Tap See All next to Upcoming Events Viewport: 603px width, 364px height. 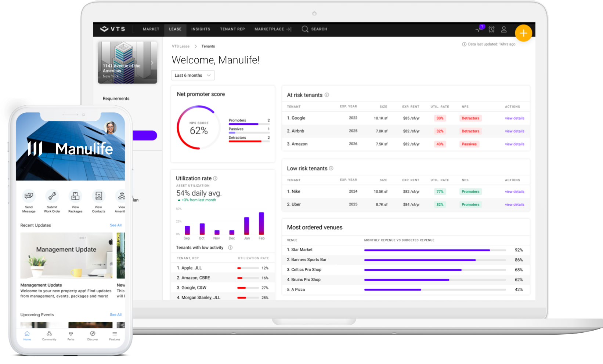(x=116, y=315)
